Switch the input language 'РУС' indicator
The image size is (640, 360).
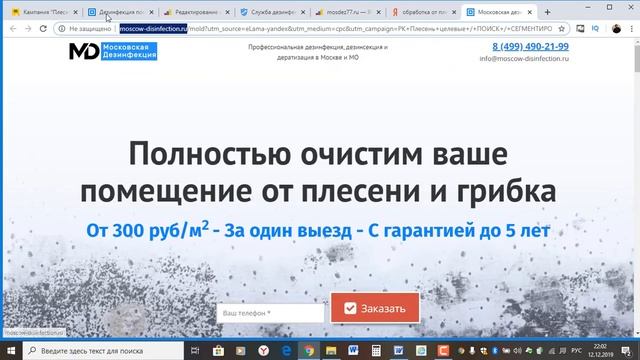click(x=576, y=351)
